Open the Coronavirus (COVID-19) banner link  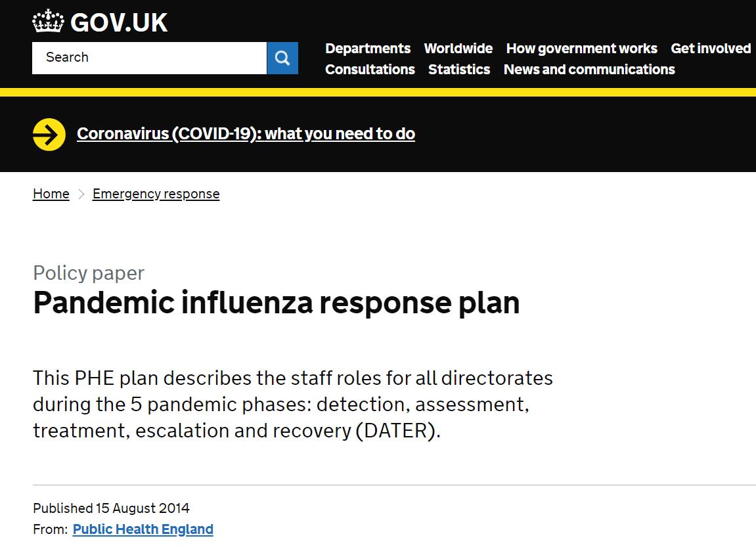pos(246,134)
